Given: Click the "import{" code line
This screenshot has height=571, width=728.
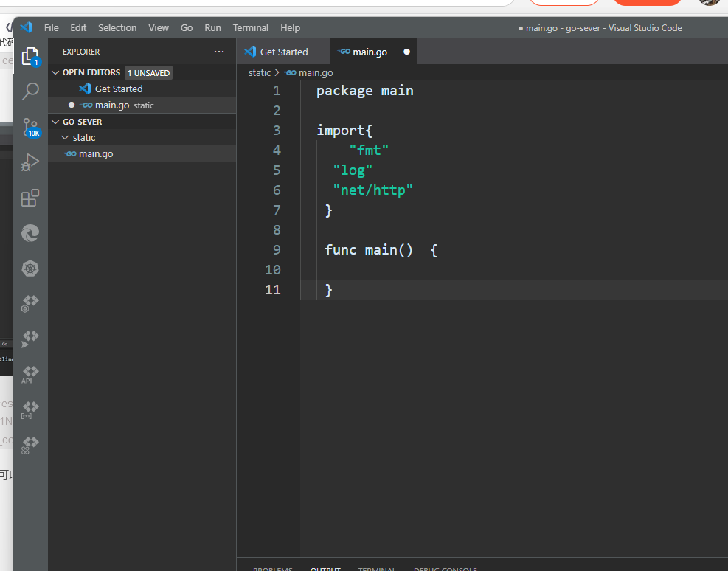Looking at the screenshot, I should click(344, 131).
